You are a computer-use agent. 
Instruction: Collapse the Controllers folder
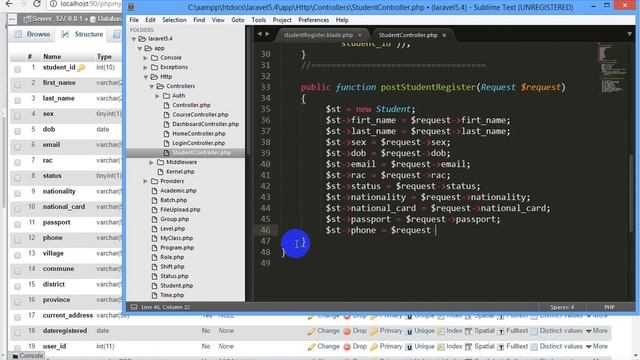pyautogui.click(x=151, y=86)
